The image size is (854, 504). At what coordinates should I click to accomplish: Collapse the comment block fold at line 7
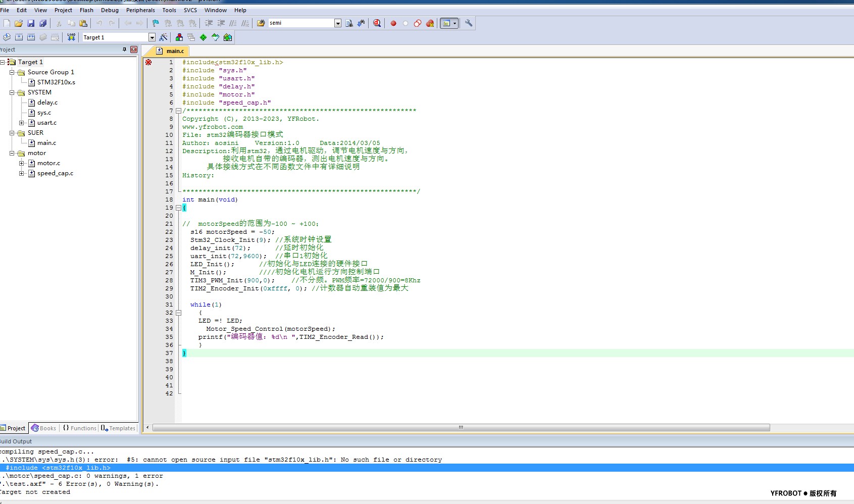(x=178, y=111)
